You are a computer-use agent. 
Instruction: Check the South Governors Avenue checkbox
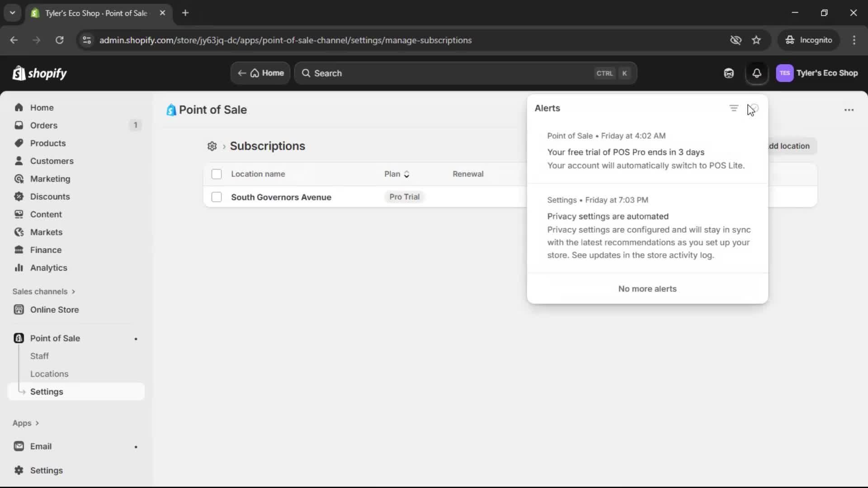click(217, 197)
